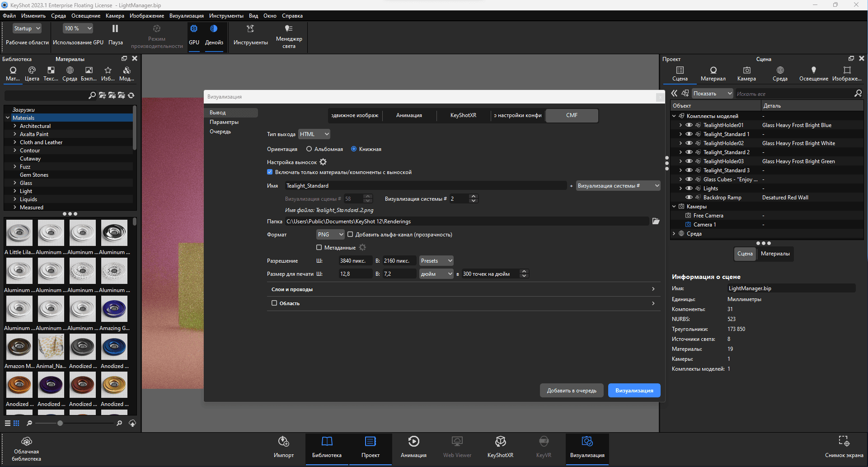
Task: Expand the Слои и проходы section
Action: click(463, 289)
